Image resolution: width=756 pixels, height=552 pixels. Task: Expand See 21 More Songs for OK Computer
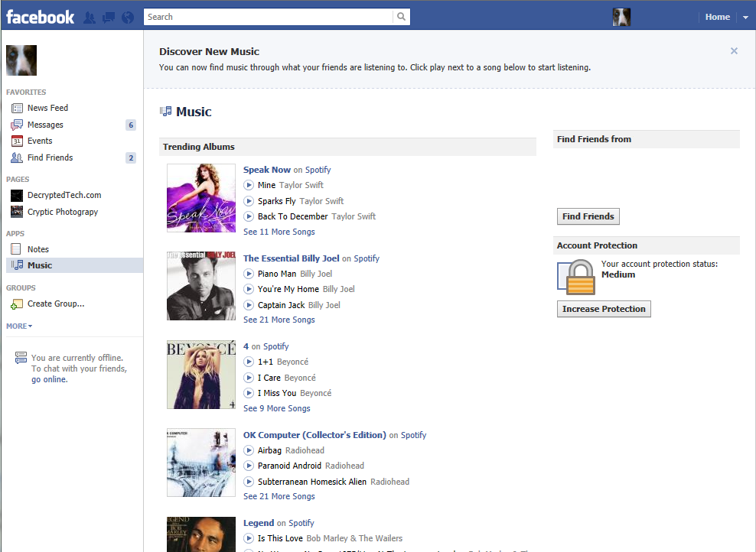click(279, 496)
